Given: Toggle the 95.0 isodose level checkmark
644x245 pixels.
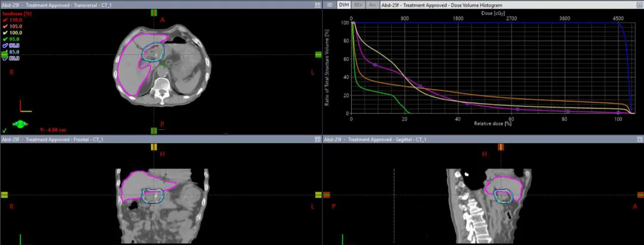Looking at the screenshot, I should point(5,39).
